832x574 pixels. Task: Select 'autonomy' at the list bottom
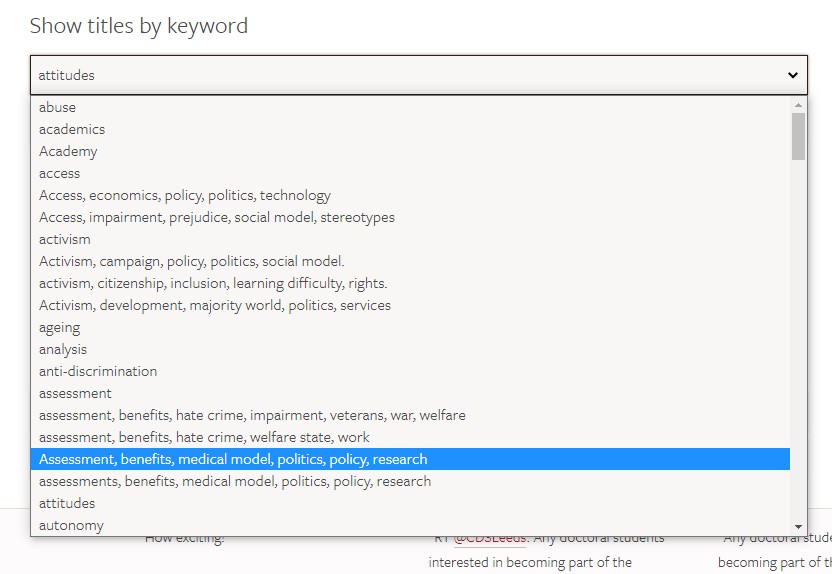[x=71, y=525]
